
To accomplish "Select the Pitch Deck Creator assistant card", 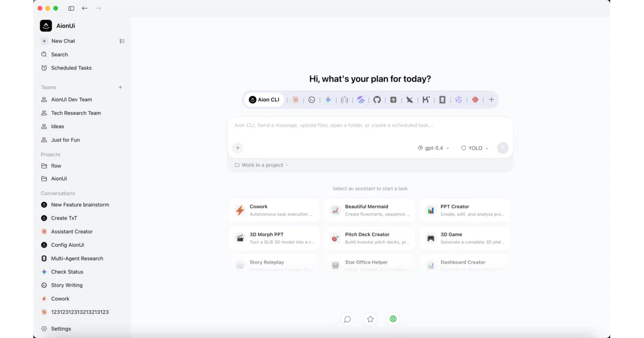I will [x=370, y=238].
